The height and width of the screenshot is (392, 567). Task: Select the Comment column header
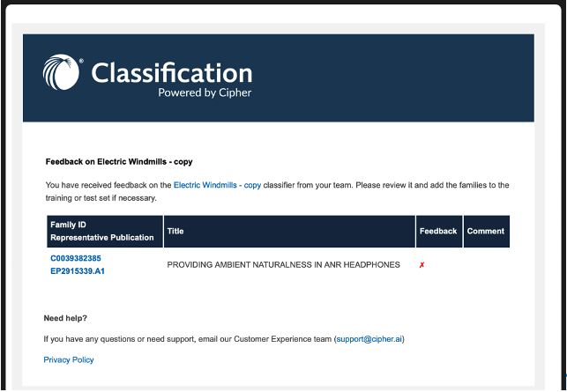(487, 231)
